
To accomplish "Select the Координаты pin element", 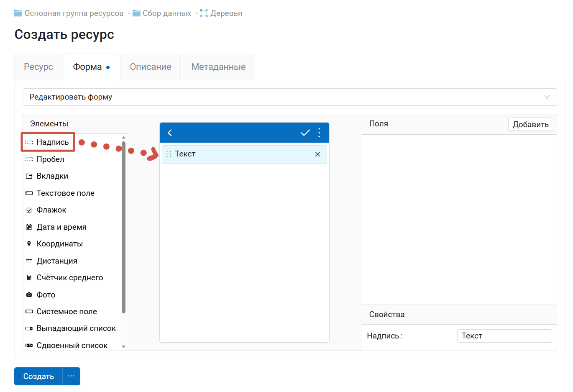I will (59, 244).
